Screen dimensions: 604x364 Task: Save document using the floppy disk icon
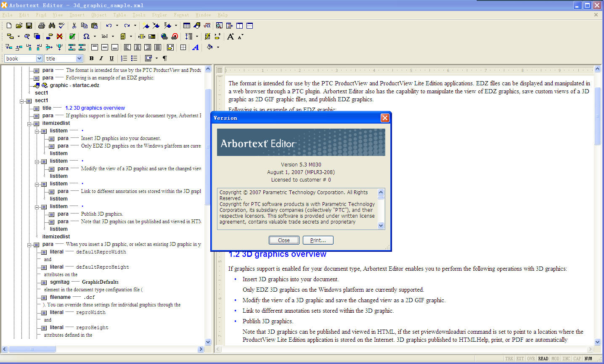(x=29, y=26)
